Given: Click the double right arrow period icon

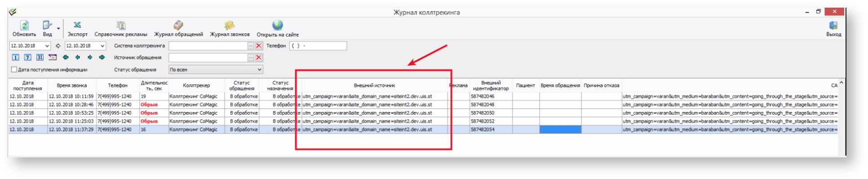Looking at the screenshot, I should point(102,58).
